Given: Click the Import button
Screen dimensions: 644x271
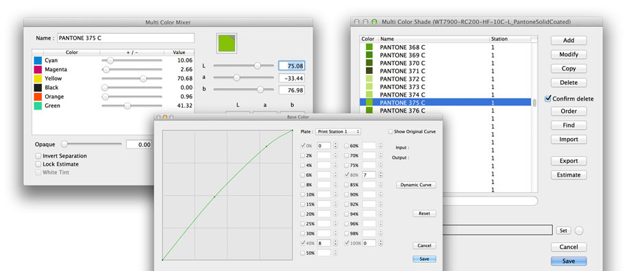Looking at the screenshot, I should pyautogui.click(x=569, y=140).
